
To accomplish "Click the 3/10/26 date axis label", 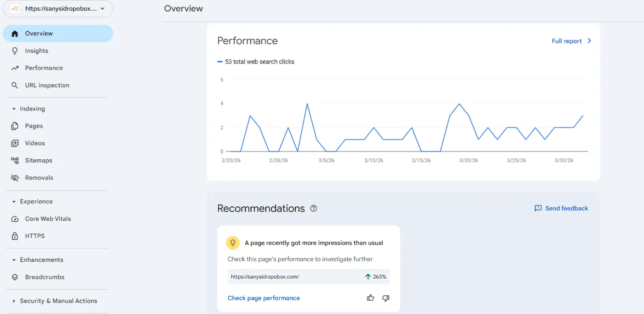I will pyautogui.click(x=374, y=161).
